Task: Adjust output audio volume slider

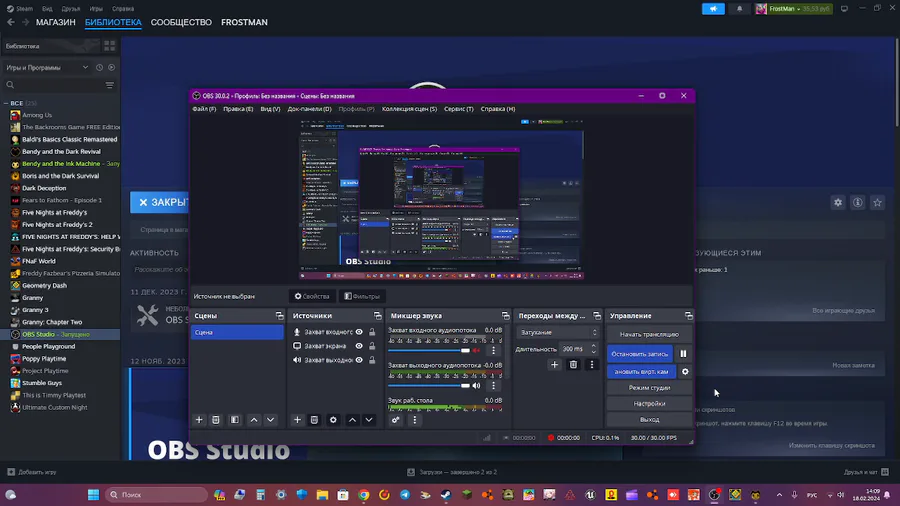Action: tap(429, 386)
